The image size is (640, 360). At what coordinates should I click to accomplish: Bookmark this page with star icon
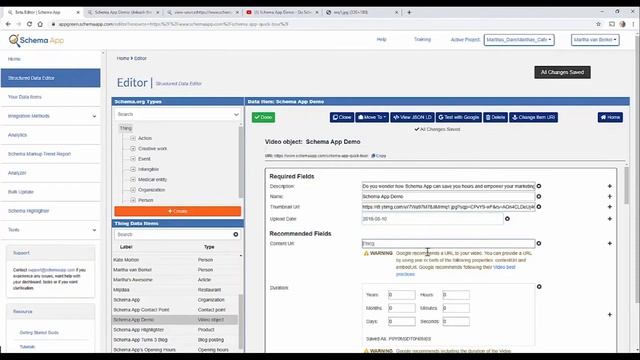[598, 24]
